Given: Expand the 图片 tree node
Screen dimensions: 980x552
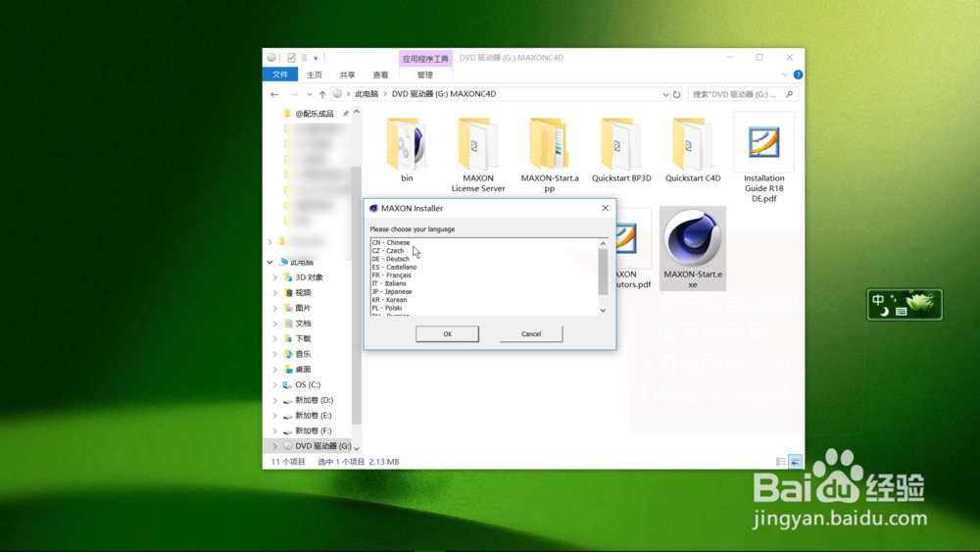Looking at the screenshot, I should [275, 308].
